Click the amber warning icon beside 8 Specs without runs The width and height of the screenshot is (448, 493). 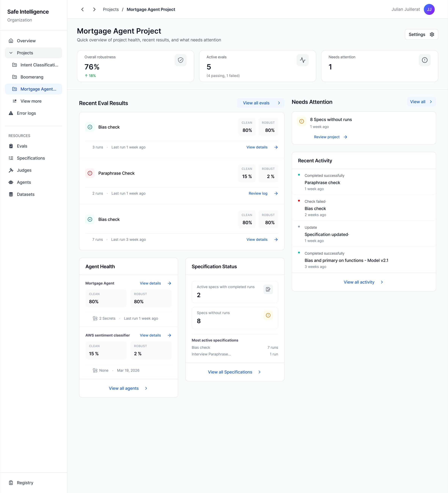tap(301, 121)
